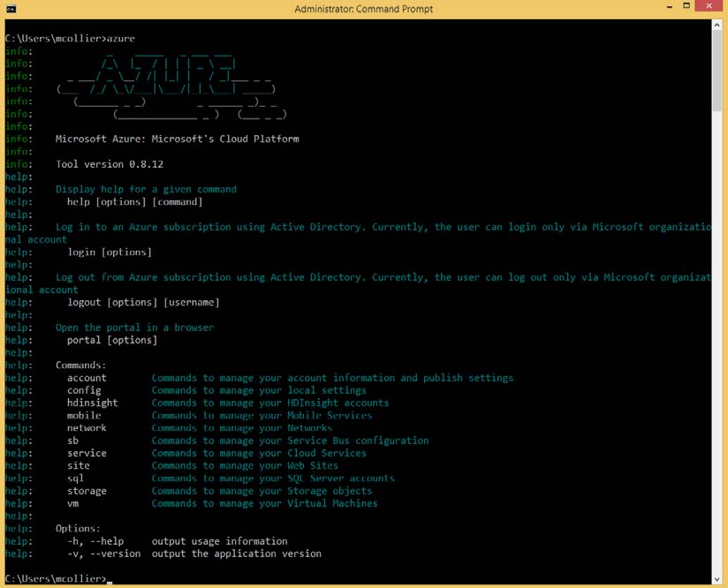
Task: Click the scrollbar up arrow
Action: click(717, 26)
